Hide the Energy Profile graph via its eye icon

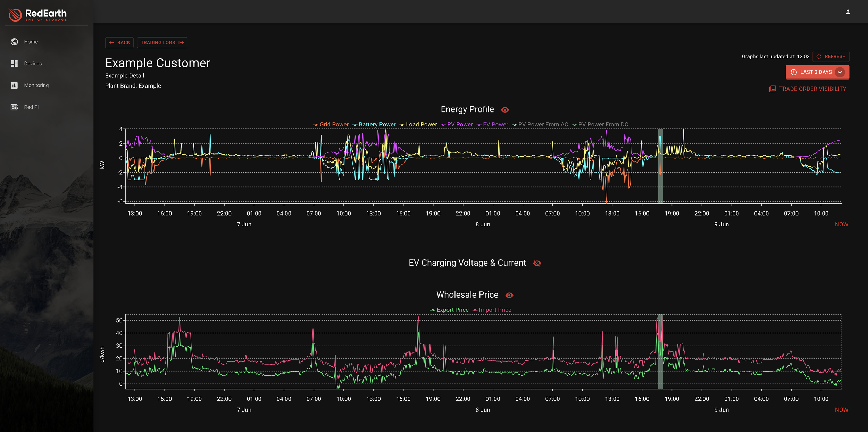coord(506,109)
